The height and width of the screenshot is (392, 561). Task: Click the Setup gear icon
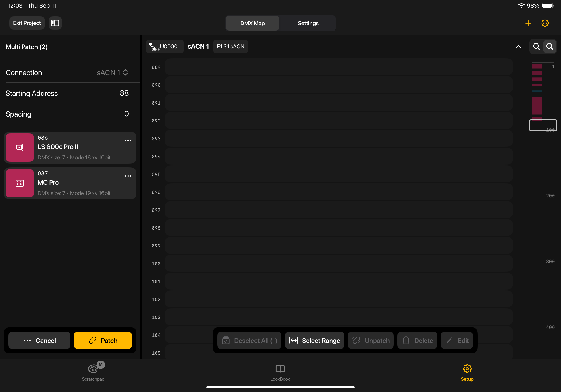467,369
